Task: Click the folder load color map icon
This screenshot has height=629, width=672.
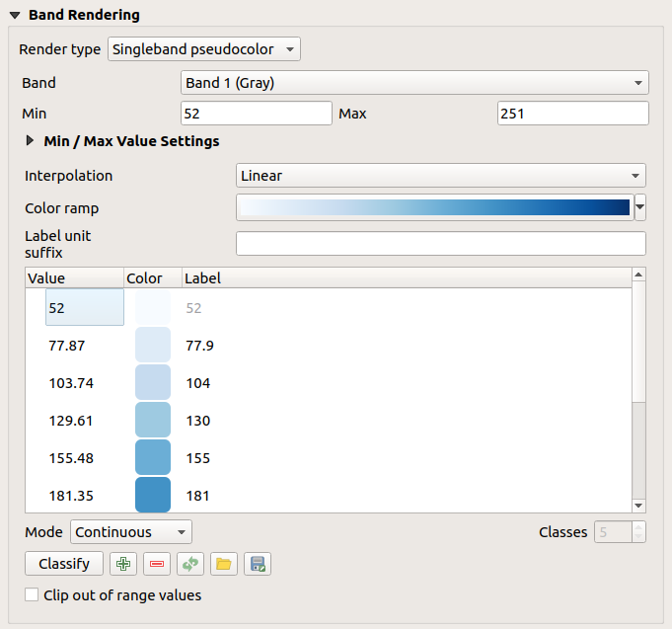Action: pos(223,564)
